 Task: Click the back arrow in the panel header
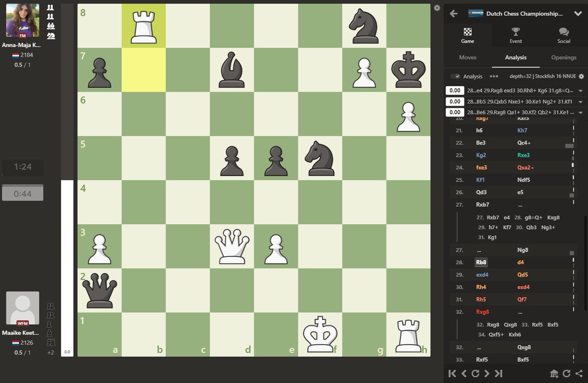(x=453, y=14)
